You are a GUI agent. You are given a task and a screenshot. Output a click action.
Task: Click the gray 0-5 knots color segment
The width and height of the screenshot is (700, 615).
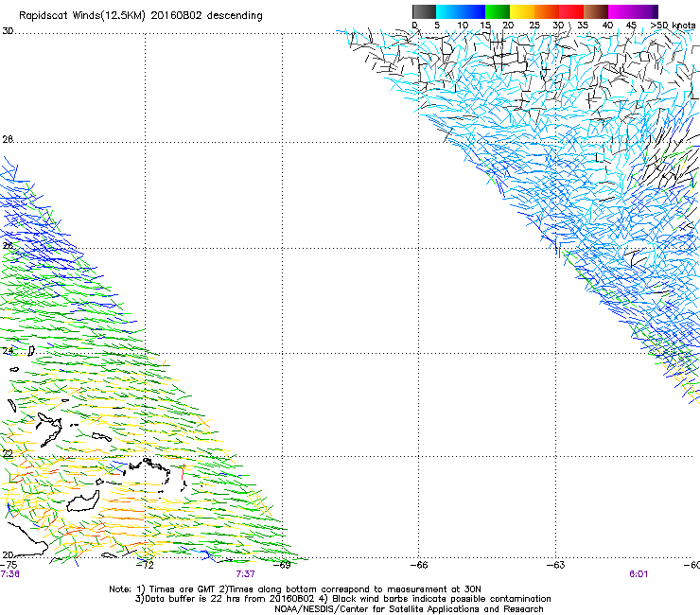[424, 11]
